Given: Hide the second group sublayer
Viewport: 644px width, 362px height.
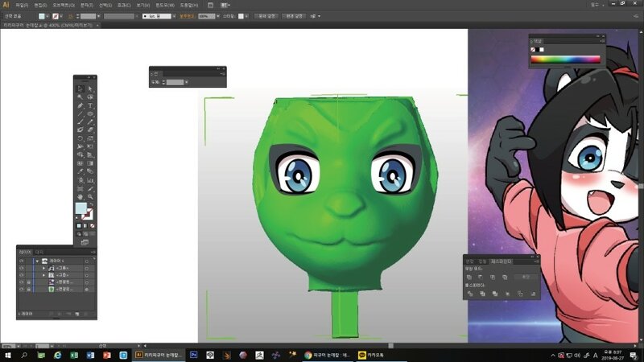Looking at the screenshot, I should coord(22,275).
